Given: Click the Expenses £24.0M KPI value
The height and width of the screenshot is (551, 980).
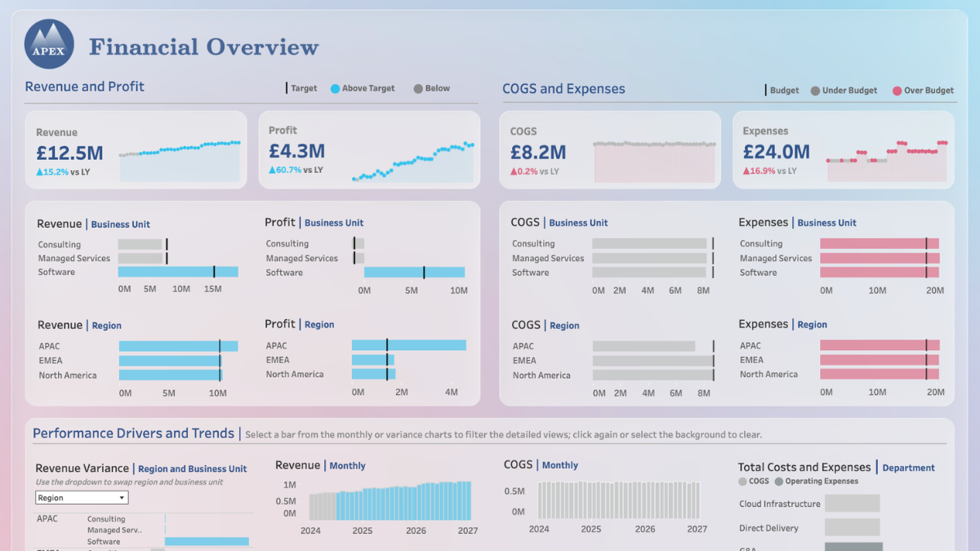Looking at the screenshot, I should 777,152.
